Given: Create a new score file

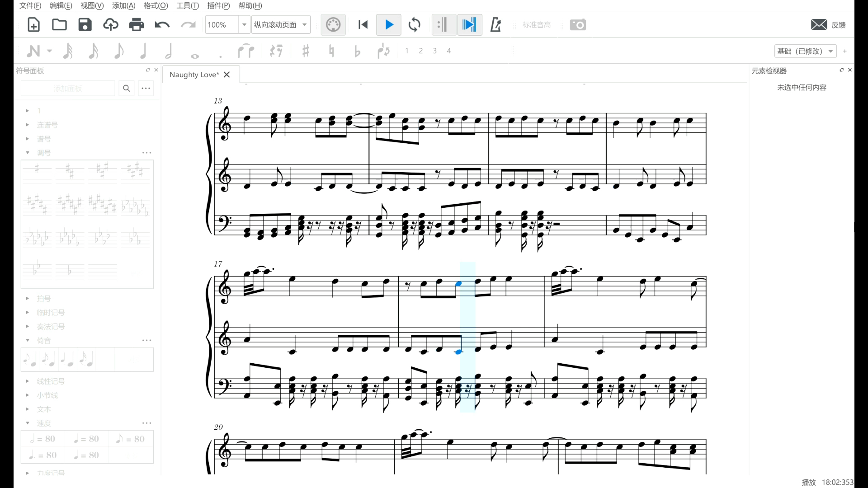Looking at the screenshot, I should pos(33,25).
